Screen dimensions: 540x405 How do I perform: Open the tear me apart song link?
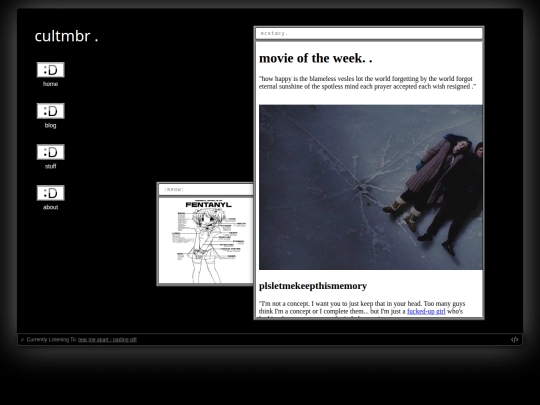pyautogui.click(x=107, y=340)
